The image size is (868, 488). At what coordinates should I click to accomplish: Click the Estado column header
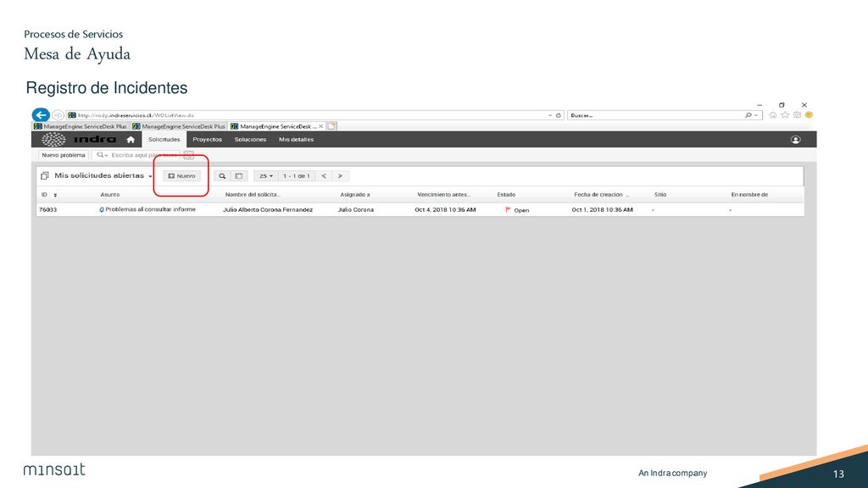point(506,195)
